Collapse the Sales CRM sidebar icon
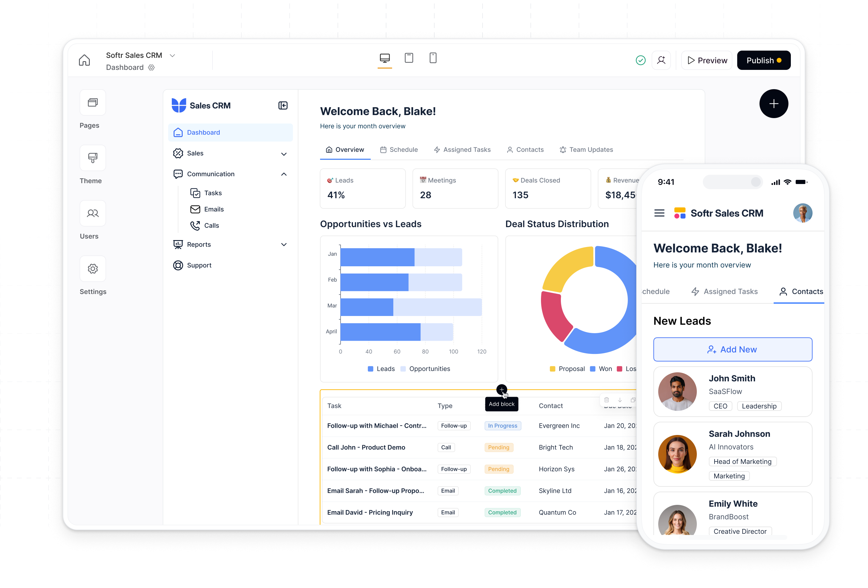This screenshot has width=868, height=588. tap(283, 106)
